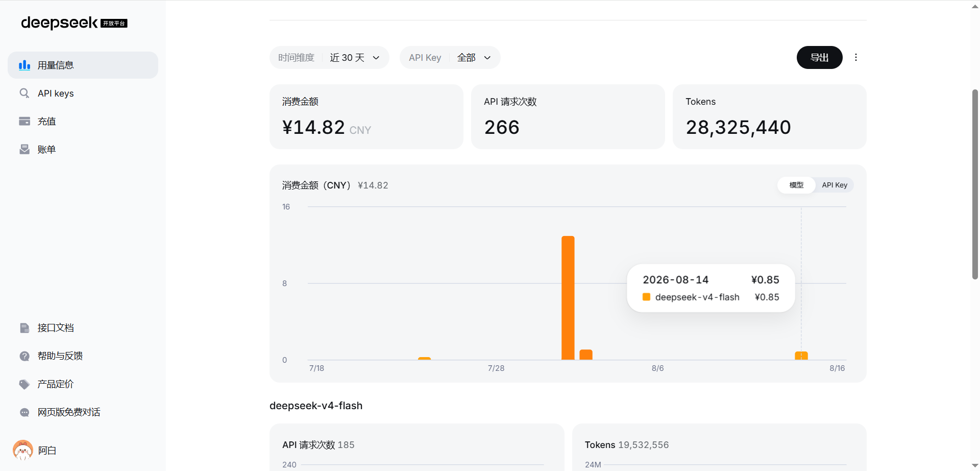Click the tallest orange bar in chart
Image resolution: width=980 pixels, height=471 pixels.
[x=568, y=298]
